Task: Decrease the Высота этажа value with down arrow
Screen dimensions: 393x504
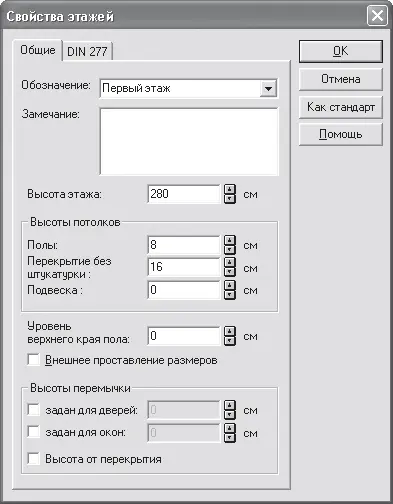Action: (230, 199)
